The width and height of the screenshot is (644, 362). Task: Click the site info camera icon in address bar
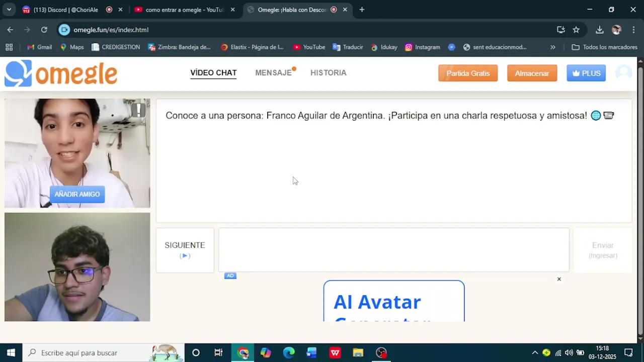[64, 30]
